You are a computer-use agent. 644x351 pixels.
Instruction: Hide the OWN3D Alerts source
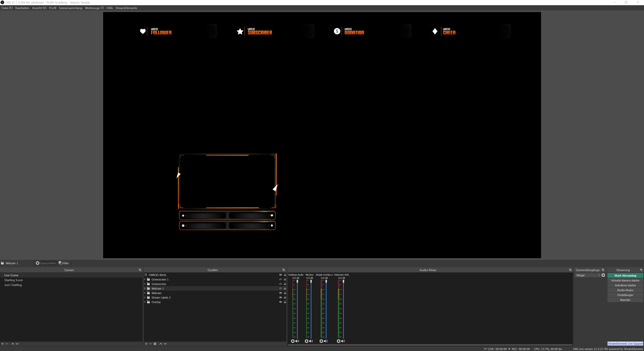[x=280, y=275]
